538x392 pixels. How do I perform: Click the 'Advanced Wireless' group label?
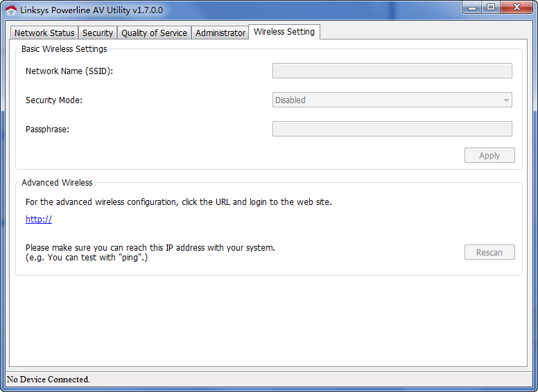(57, 183)
